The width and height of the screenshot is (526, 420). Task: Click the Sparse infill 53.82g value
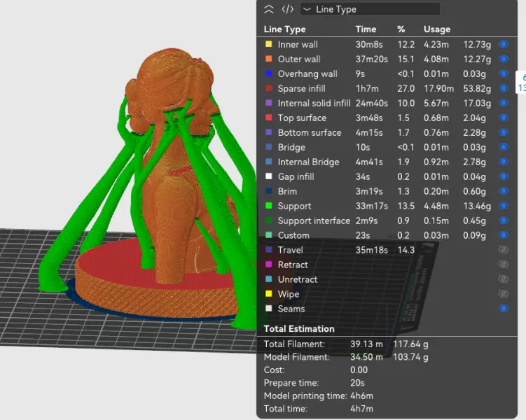tap(477, 88)
